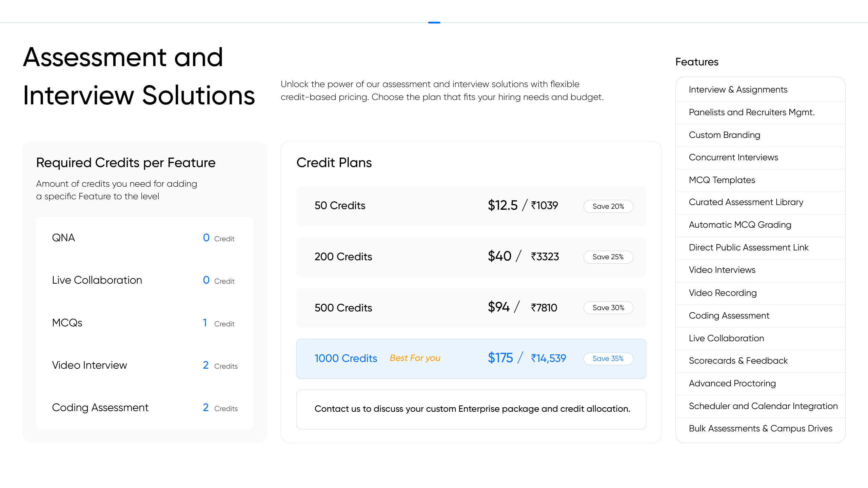The image size is (868, 488).
Task: Select the 200 Credits plan
Action: coord(471,257)
